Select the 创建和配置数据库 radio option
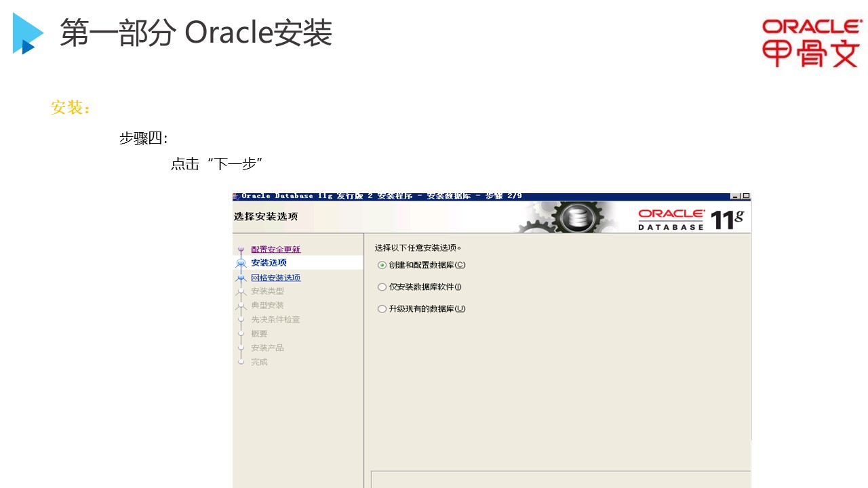The width and height of the screenshot is (868, 488). 382,265
